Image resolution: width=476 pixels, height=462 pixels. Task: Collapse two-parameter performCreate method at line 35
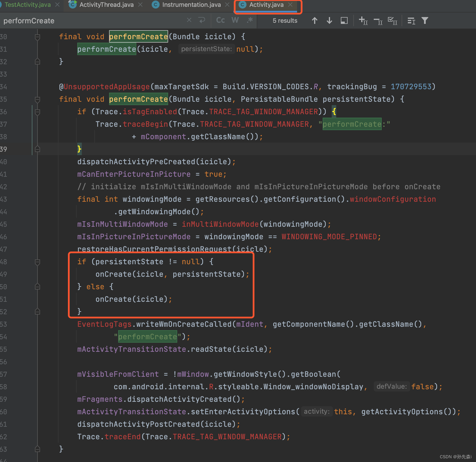pos(37,99)
